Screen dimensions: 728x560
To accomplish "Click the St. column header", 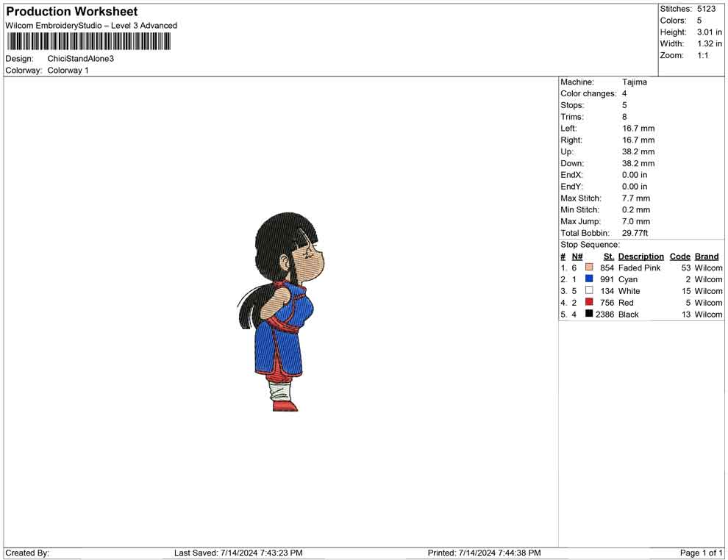I will 609,256.
